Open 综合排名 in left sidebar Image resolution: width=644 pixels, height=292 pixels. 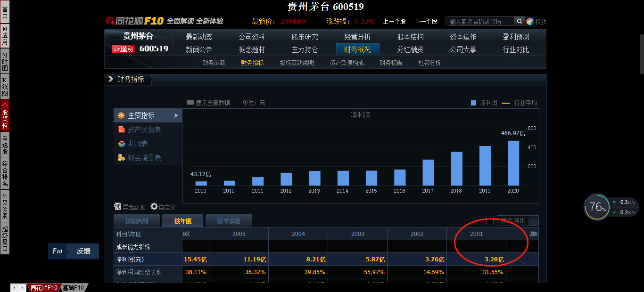click(x=5, y=174)
